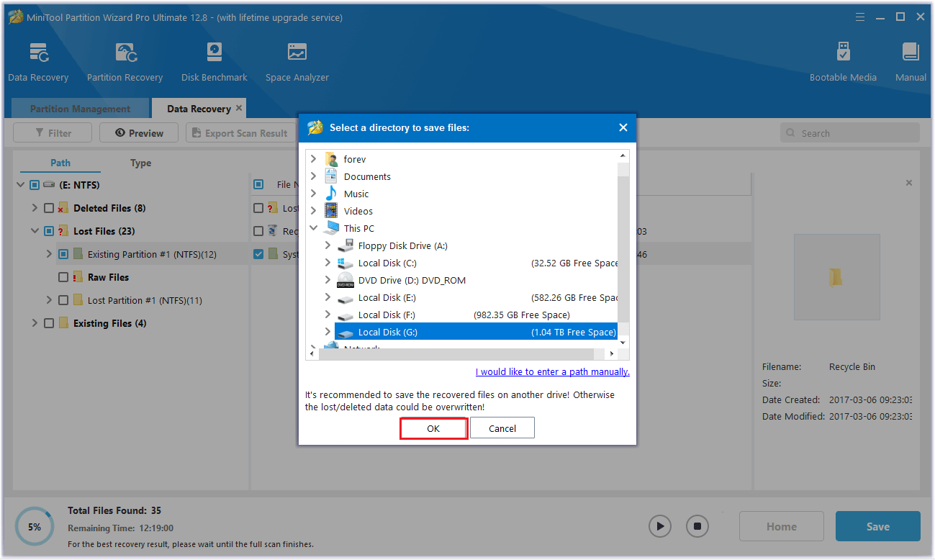Check the Deleted Files (8) checkbox
Screen dimensions: 935x560
(x=49, y=208)
